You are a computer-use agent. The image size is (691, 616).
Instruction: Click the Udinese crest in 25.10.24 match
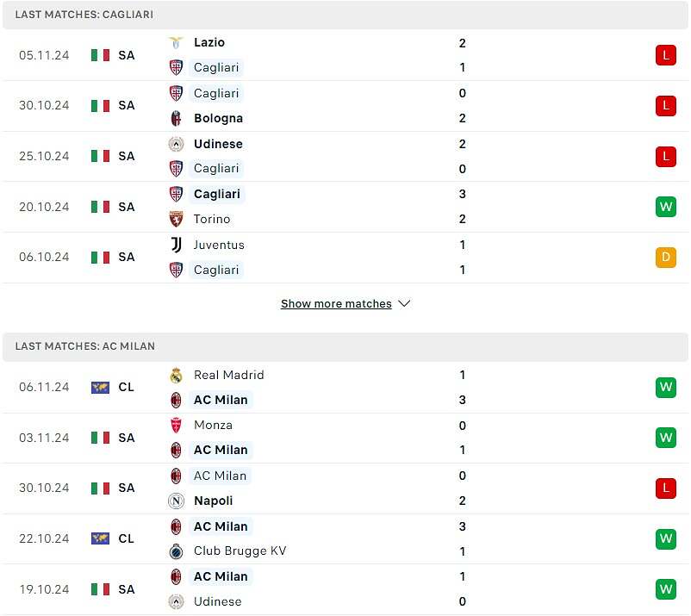(x=176, y=144)
